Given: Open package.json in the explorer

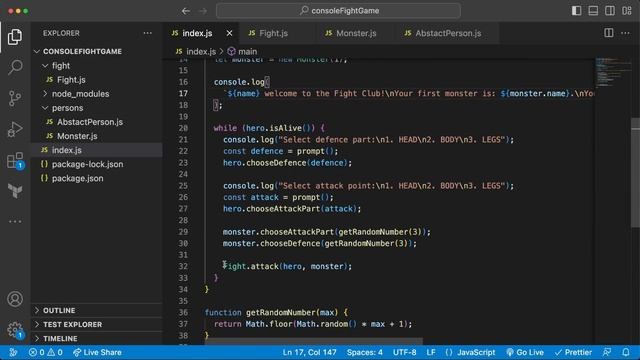Looking at the screenshot, I should point(97,178).
